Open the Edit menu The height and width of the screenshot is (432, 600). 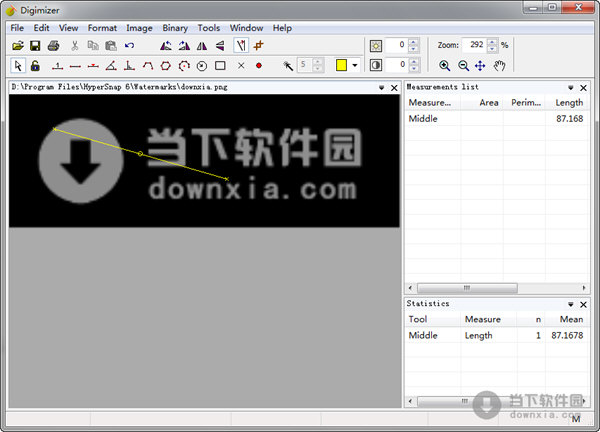pyautogui.click(x=41, y=28)
